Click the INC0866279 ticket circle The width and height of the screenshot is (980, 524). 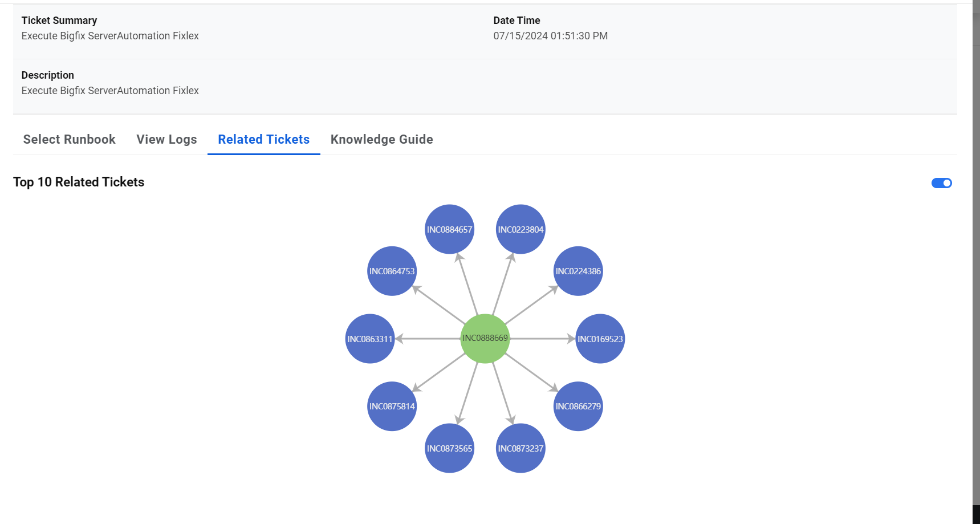578,406
